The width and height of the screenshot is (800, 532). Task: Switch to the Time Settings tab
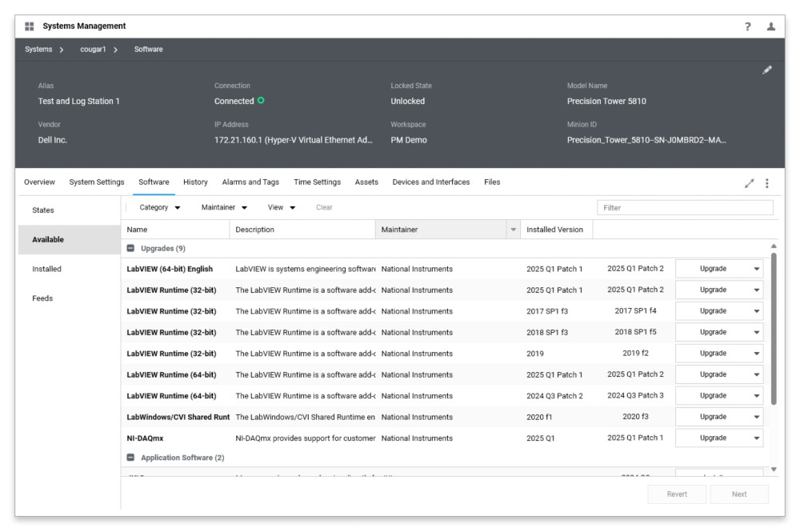[x=317, y=182]
